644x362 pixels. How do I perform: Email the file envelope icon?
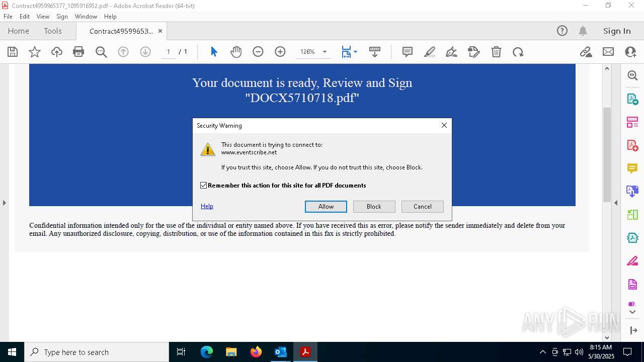(608, 52)
